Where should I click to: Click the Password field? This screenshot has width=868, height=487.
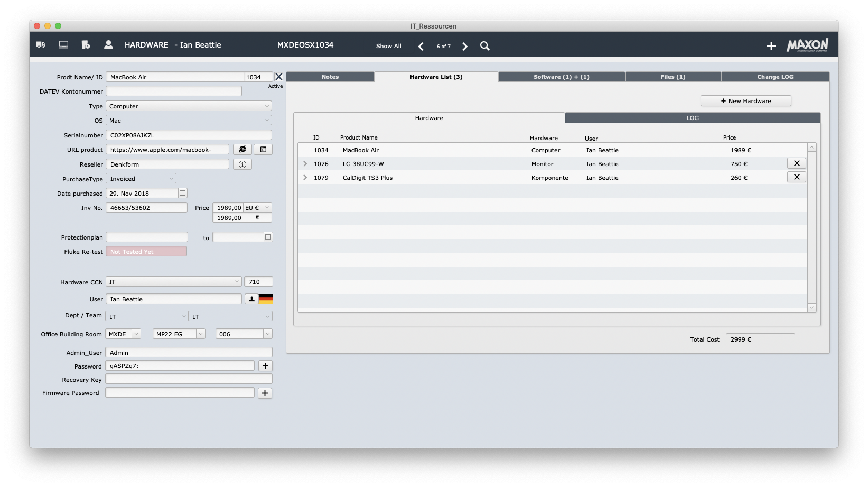(180, 366)
